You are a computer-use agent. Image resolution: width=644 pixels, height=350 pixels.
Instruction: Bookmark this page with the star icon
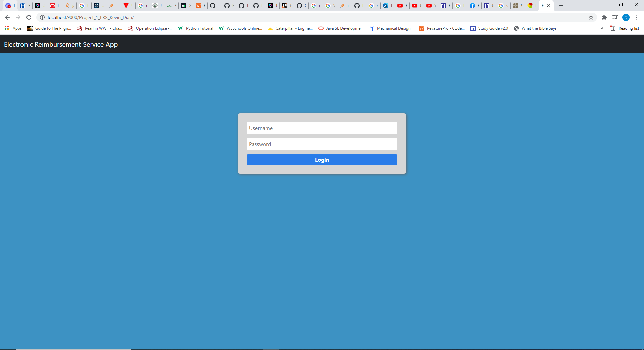pyautogui.click(x=591, y=17)
